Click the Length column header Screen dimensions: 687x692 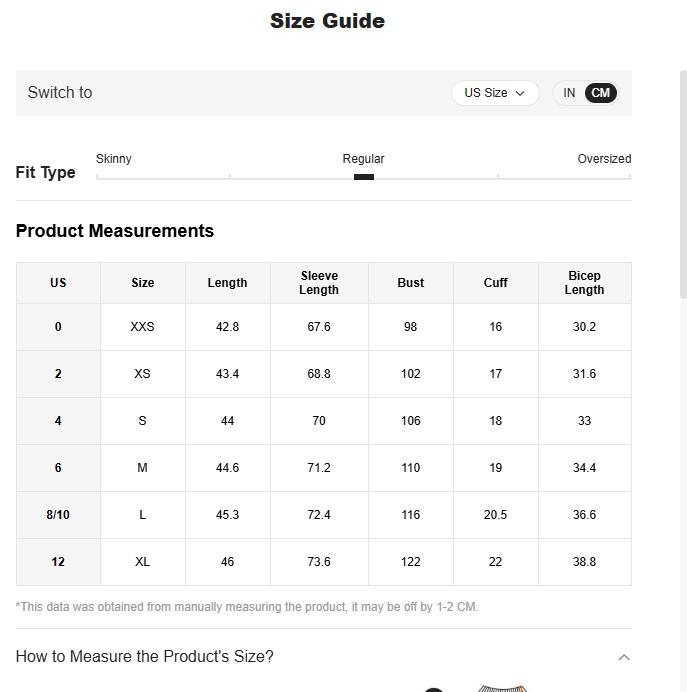(x=227, y=283)
